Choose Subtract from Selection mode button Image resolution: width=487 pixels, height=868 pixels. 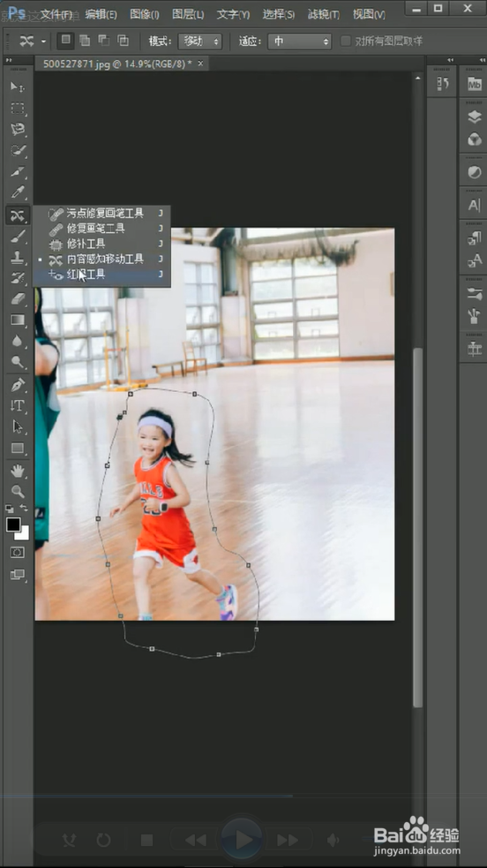point(103,41)
